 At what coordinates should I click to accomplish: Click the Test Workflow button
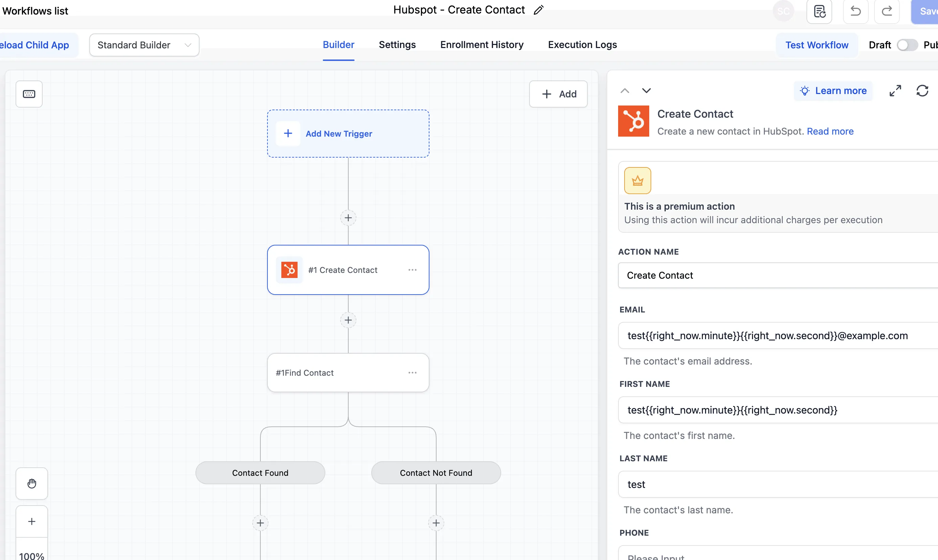pos(817,45)
